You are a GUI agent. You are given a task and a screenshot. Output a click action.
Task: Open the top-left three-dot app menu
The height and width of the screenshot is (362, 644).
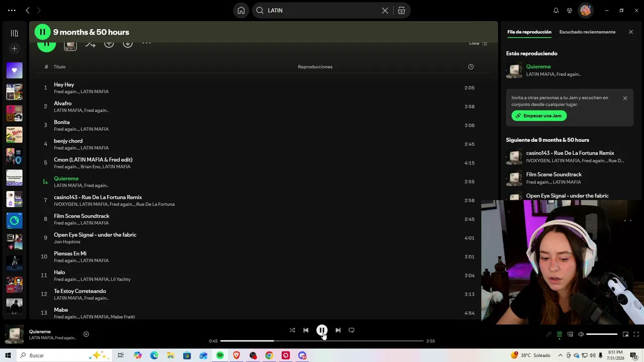click(12, 11)
